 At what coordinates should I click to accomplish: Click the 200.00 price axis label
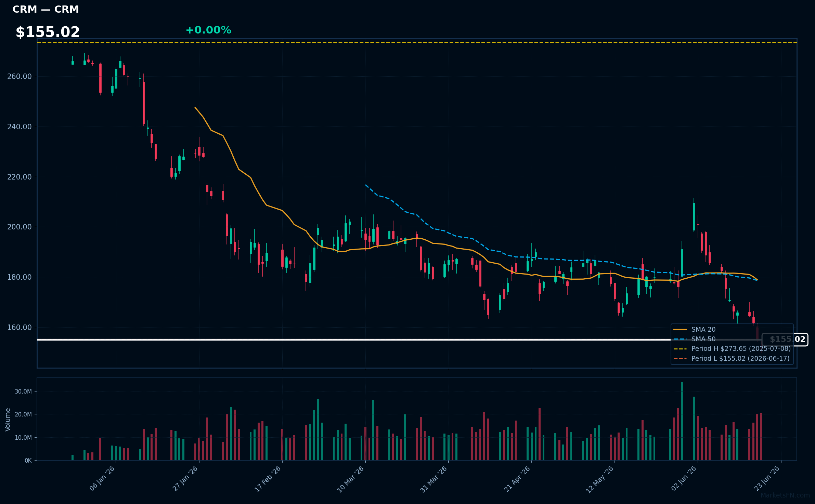pyautogui.click(x=20, y=227)
